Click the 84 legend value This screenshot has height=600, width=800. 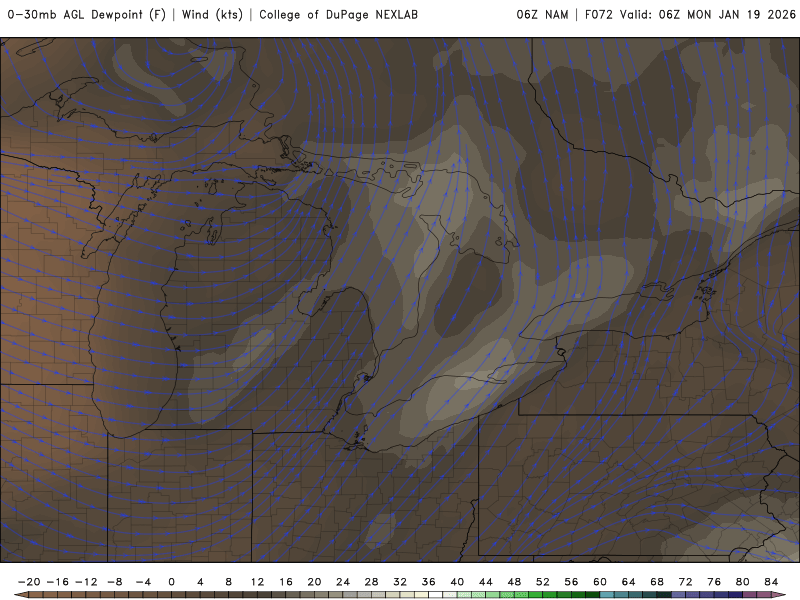pos(771,582)
